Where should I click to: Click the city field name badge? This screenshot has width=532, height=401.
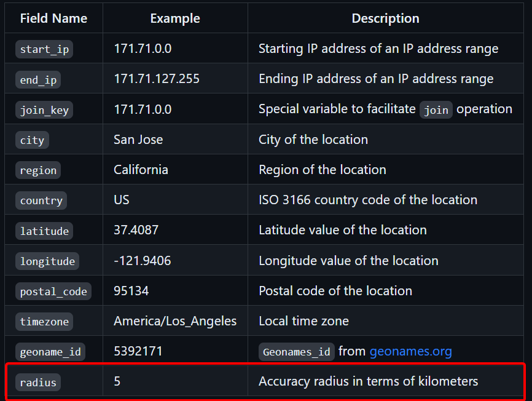pyautogui.click(x=32, y=140)
